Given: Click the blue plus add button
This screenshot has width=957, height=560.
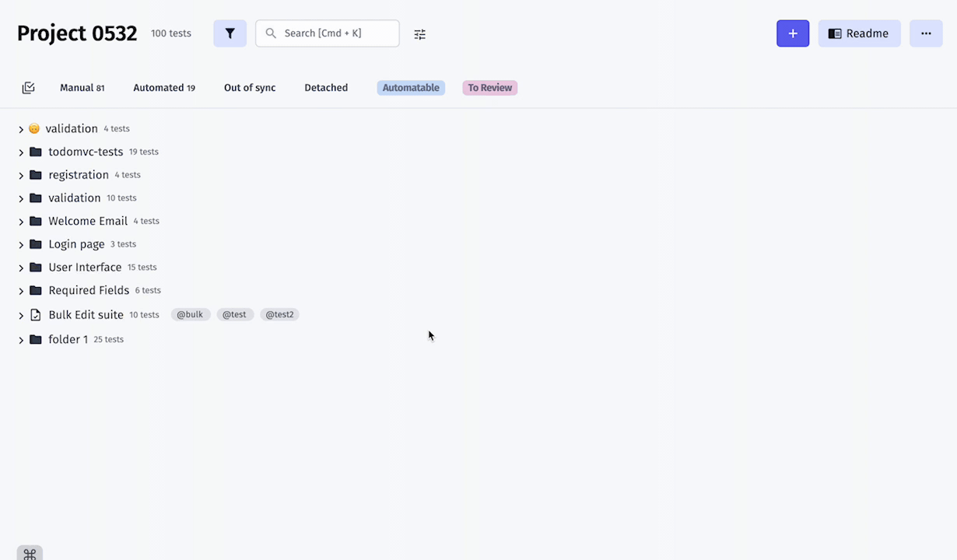Looking at the screenshot, I should coord(793,33).
